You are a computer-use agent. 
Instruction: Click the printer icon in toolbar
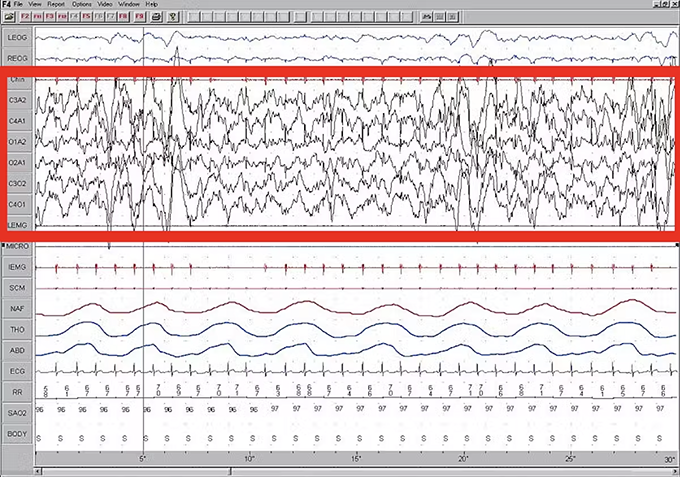157,17
